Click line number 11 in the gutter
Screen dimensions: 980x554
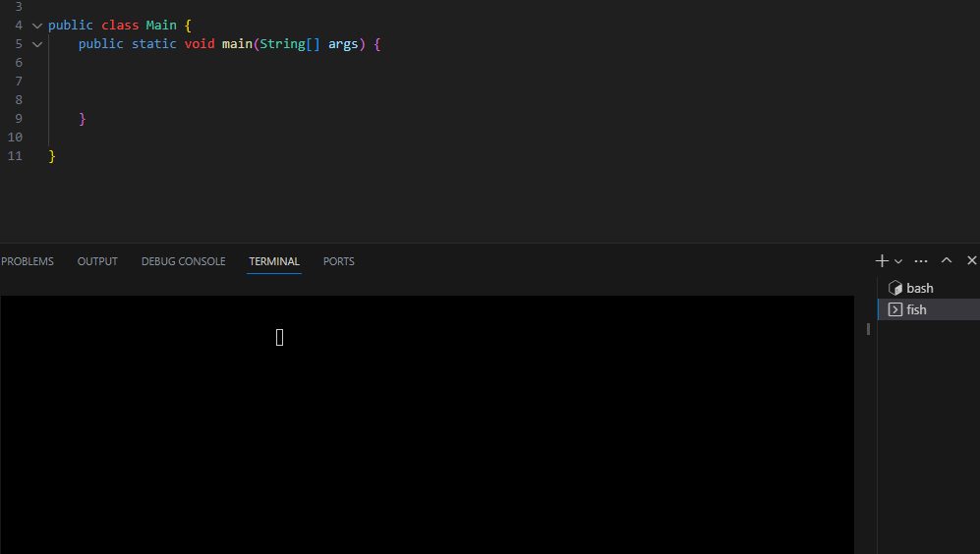[x=15, y=156]
